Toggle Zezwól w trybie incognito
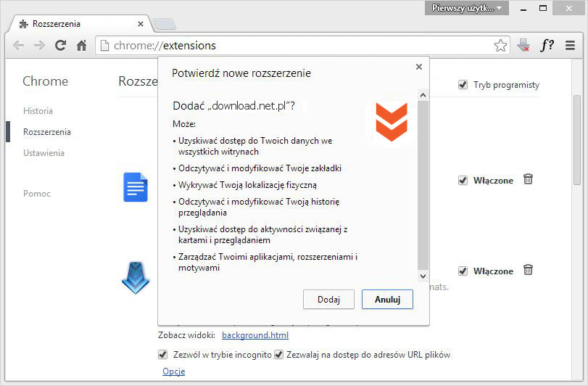The image size is (588, 386). 162,355
